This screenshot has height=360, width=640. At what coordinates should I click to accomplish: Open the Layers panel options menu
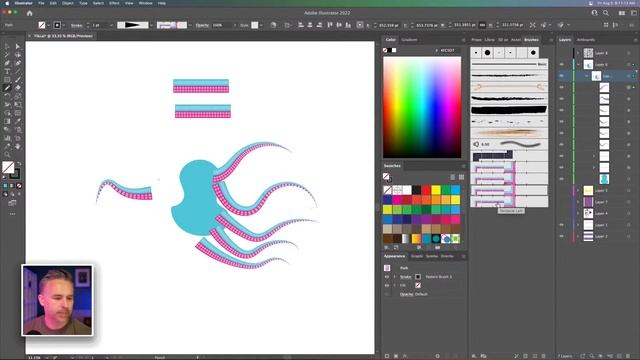click(636, 40)
